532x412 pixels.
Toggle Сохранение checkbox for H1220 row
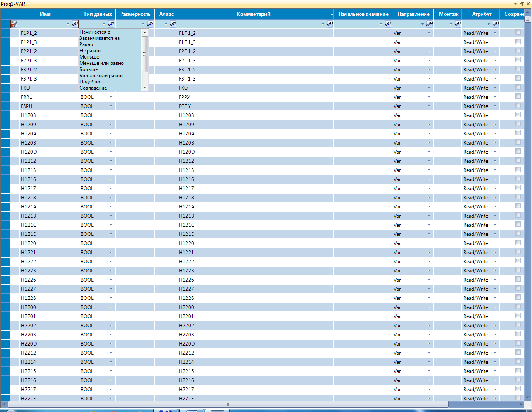click(518, 243)
